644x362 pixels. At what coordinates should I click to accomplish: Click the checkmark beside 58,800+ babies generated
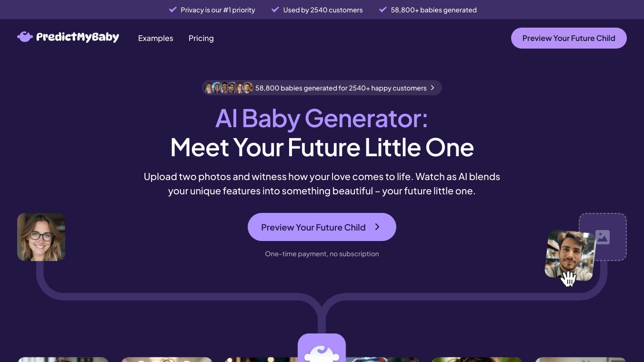383,10
